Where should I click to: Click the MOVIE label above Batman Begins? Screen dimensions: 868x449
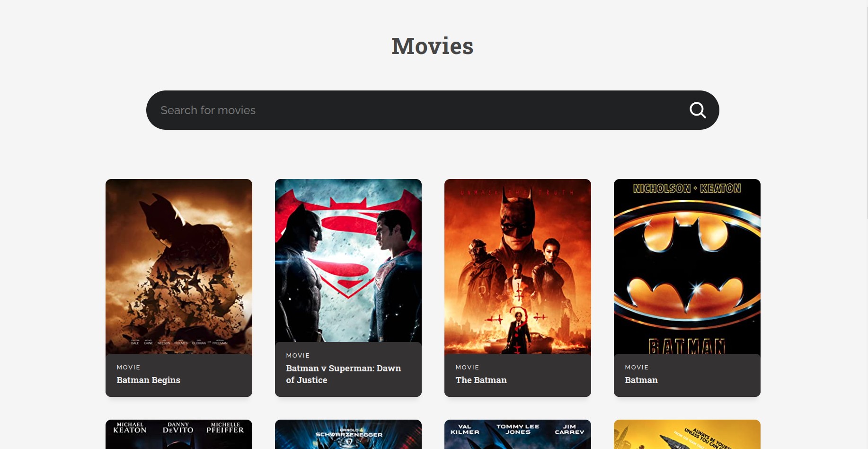tap(128, 367)
